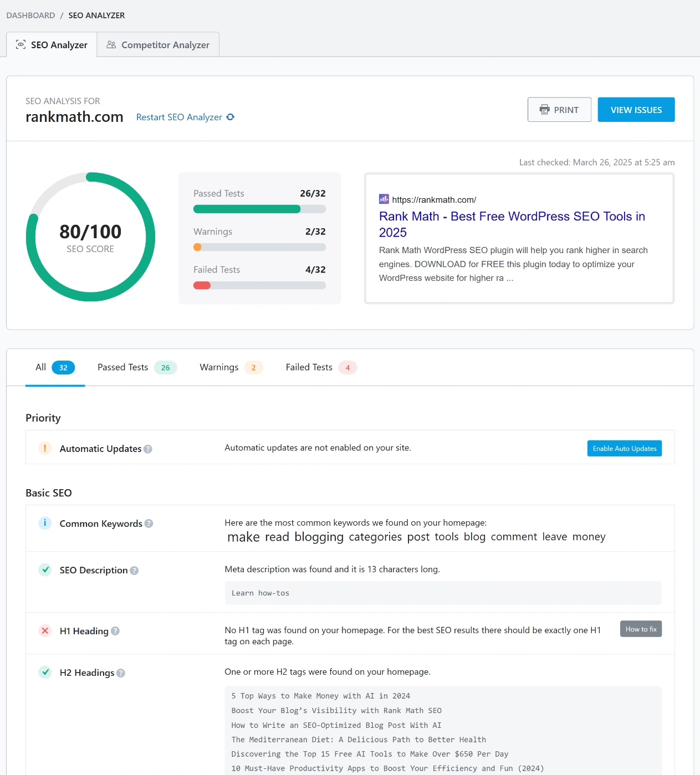Screen dimensions: 700x775
Task: Click the red X status icon for H1 Heading
Action: [45, 630]
